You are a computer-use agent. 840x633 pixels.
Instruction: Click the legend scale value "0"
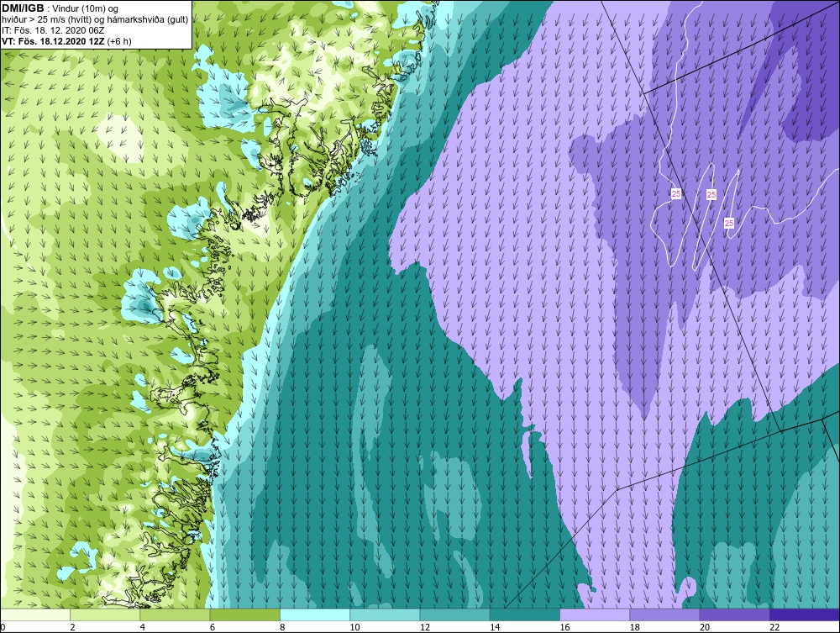click(x=3, y=627)
